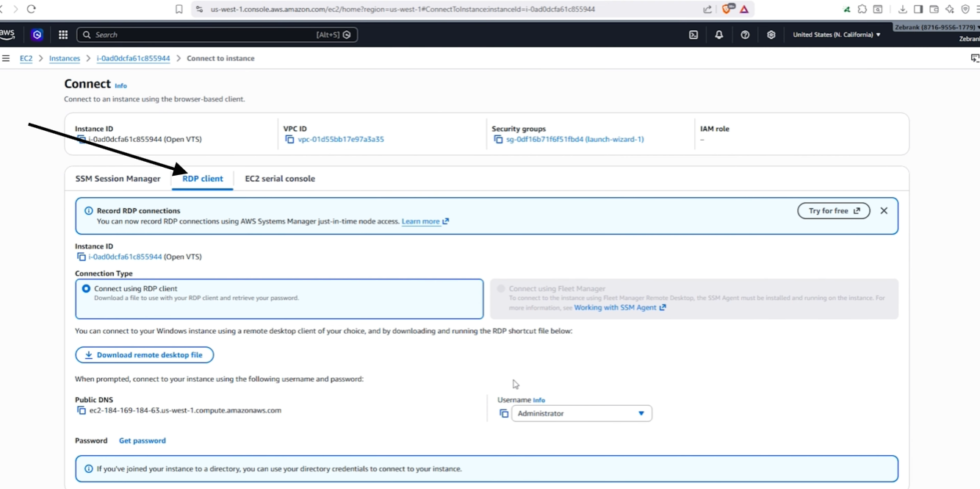
Task: Copy the VPC ID with its copy icon
Action: [x=289, y=139]
